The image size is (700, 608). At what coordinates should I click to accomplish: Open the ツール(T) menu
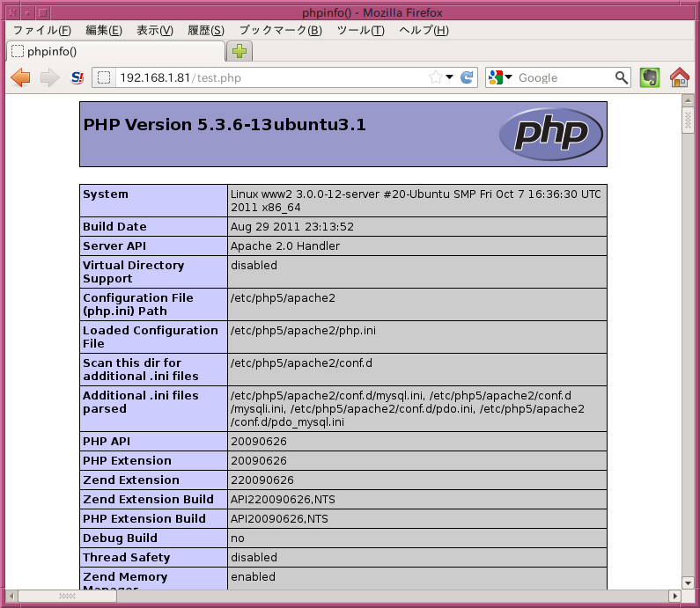[360, 30]
